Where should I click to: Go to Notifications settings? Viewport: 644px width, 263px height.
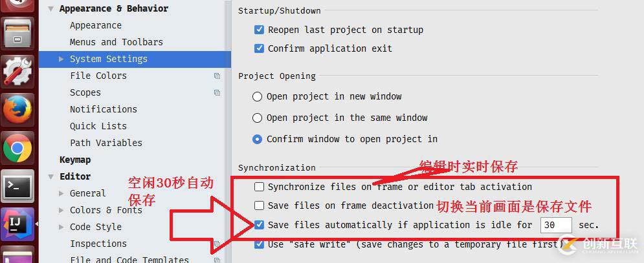(104, 109)
